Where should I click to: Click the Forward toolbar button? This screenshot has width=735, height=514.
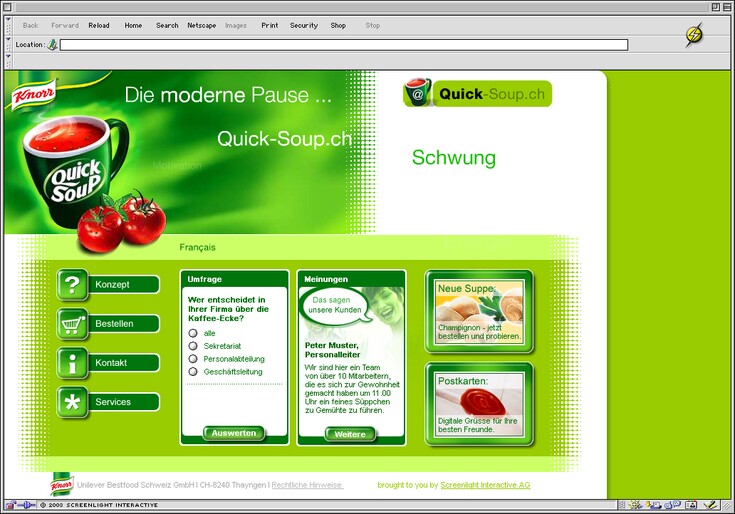pyautogui.click(x=65, y=25)
